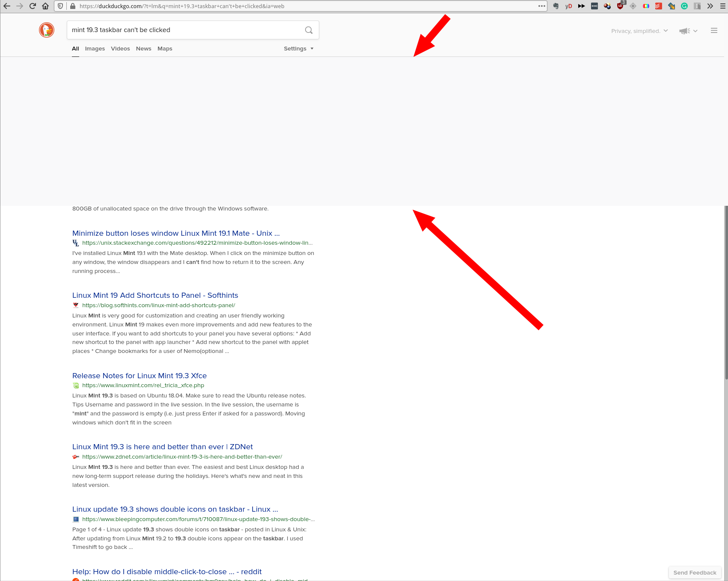This screenshot has height=581, width=728.
Task: Open the DuckDuckGo side menu
Action: tap(714, 30)
